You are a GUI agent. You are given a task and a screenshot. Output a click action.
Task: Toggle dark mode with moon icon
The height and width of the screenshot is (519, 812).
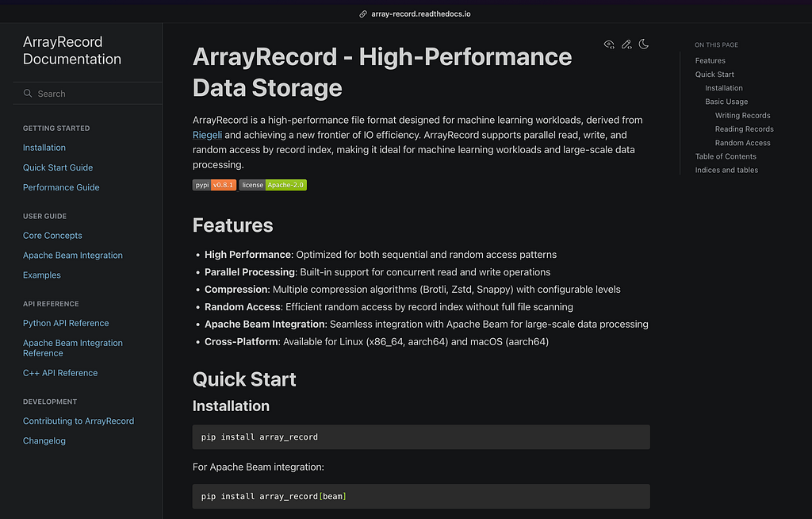(x=644, y=44)
